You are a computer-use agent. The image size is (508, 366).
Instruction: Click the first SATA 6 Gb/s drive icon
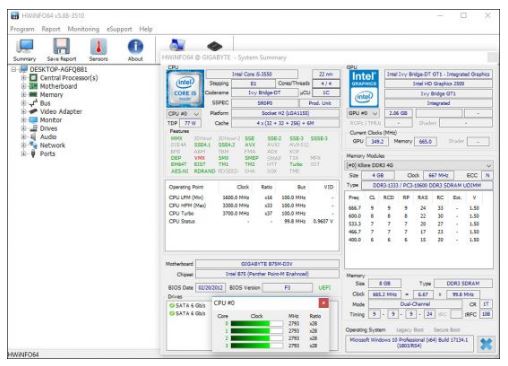tap(172, 305)
